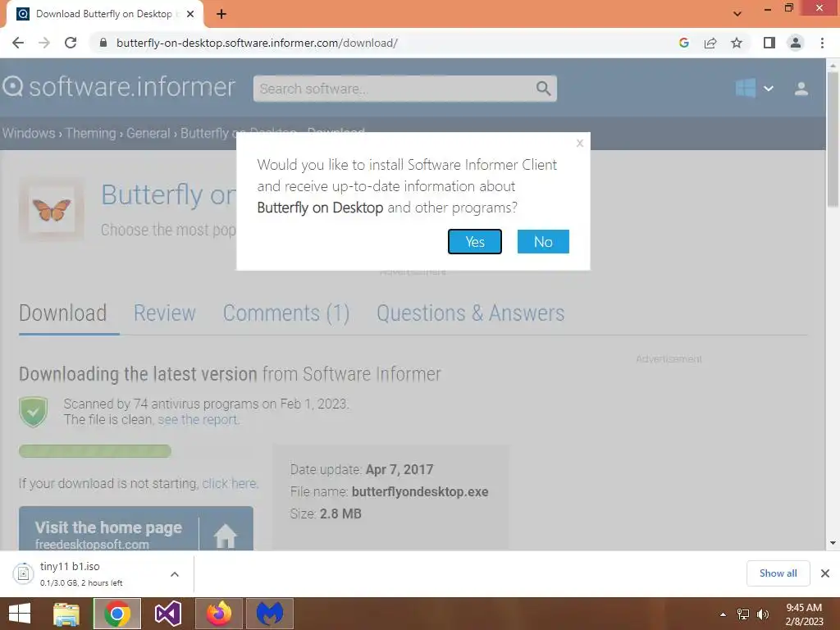The image size is (840, 630).
Task: Select the Download Butterfly on Desktop tab
Action: point(105,14)
